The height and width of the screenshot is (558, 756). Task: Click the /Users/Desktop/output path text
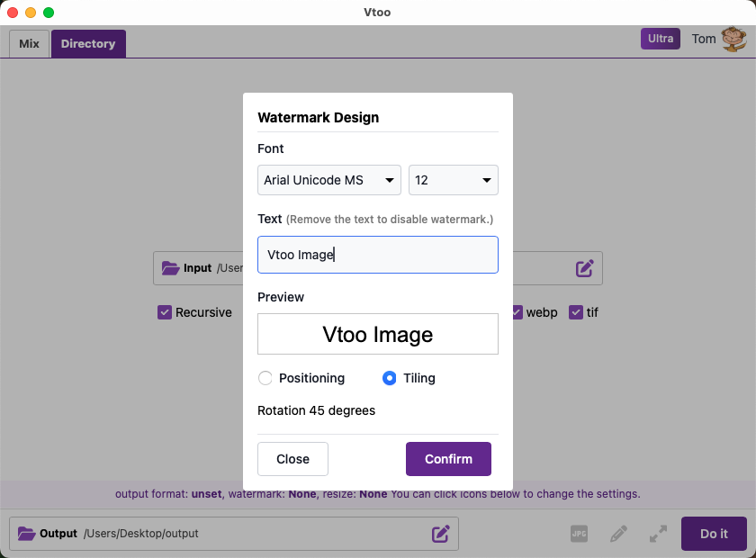[140, 534]
